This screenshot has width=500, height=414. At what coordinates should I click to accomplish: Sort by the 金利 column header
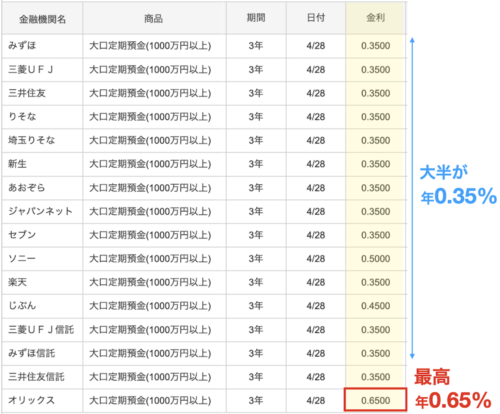tap(376, 18)
